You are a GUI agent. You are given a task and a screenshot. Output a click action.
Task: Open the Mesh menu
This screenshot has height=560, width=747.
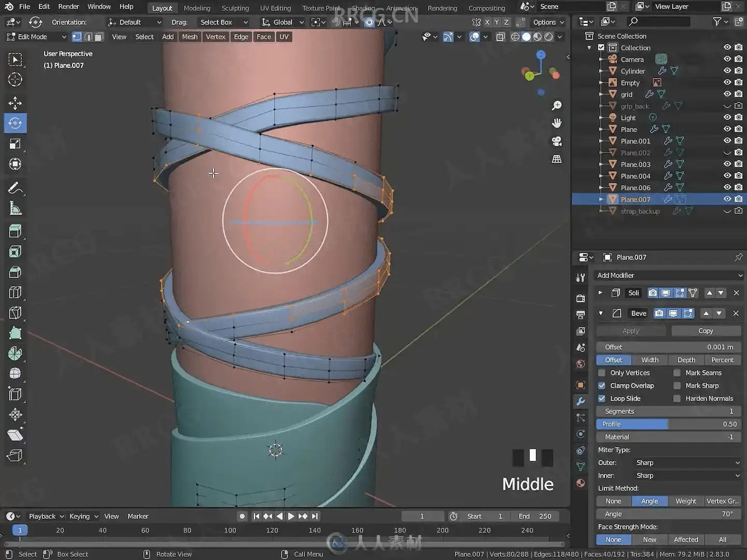(189, 37)
